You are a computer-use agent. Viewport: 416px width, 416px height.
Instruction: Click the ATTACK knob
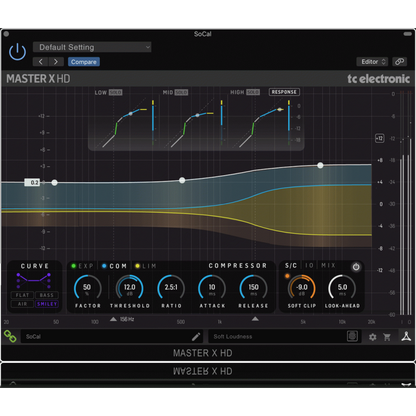[212, 288]
